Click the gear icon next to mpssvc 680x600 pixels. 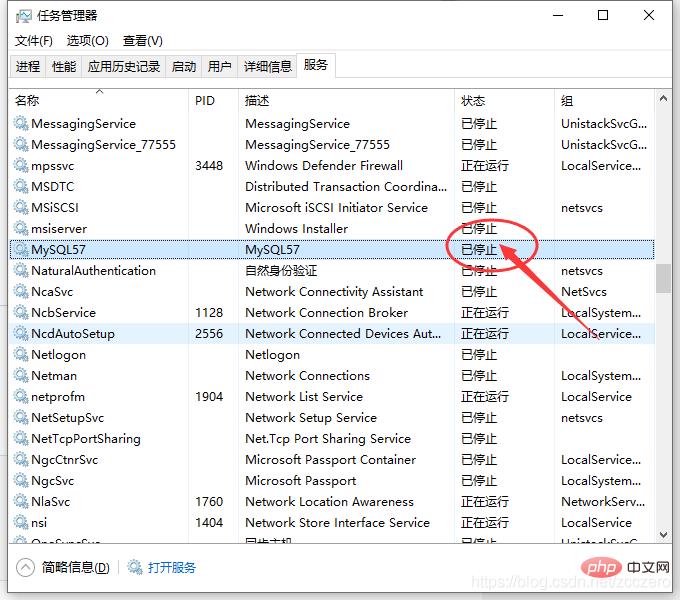pyautogui.click(x=21, y=165)
